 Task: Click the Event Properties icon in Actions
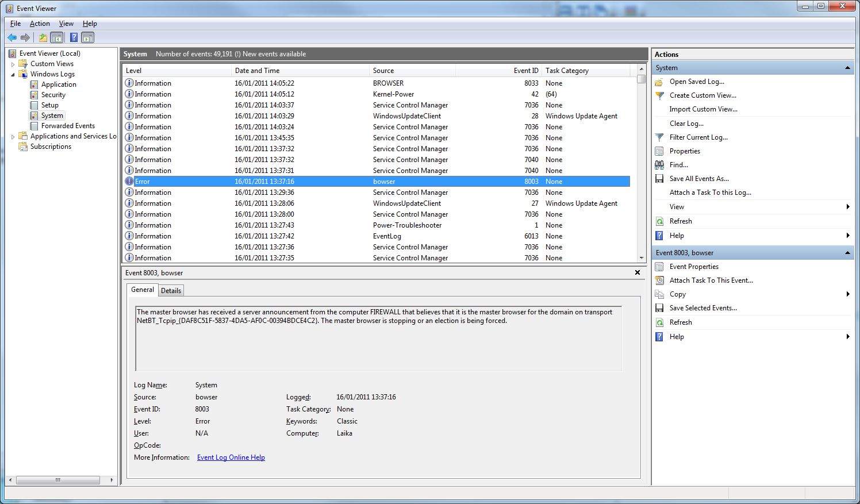(x=659, y=267)
